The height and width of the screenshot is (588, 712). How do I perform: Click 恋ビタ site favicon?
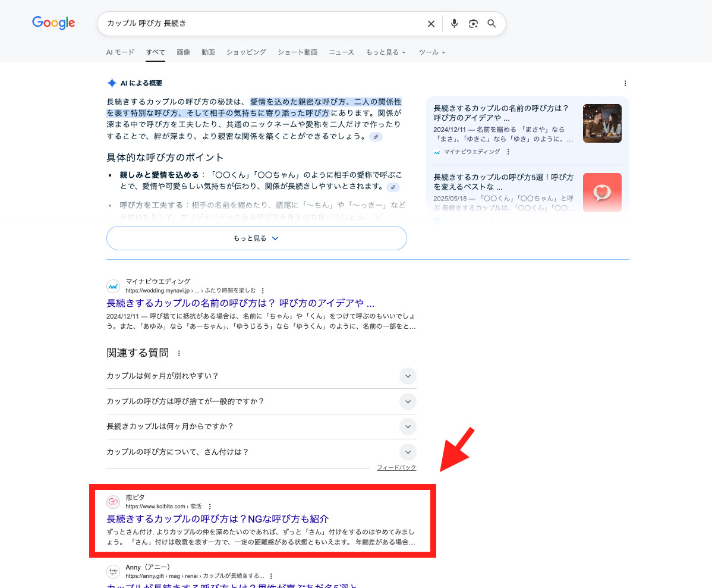point(113,502)
